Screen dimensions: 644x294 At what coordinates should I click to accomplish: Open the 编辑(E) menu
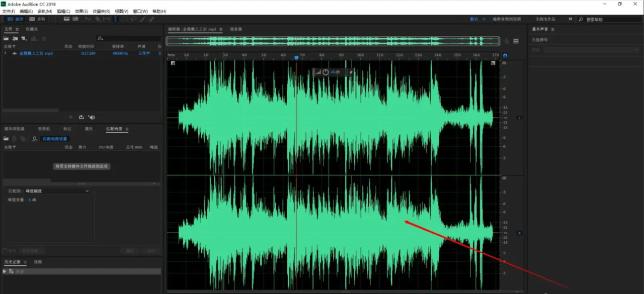pos(26,11)
